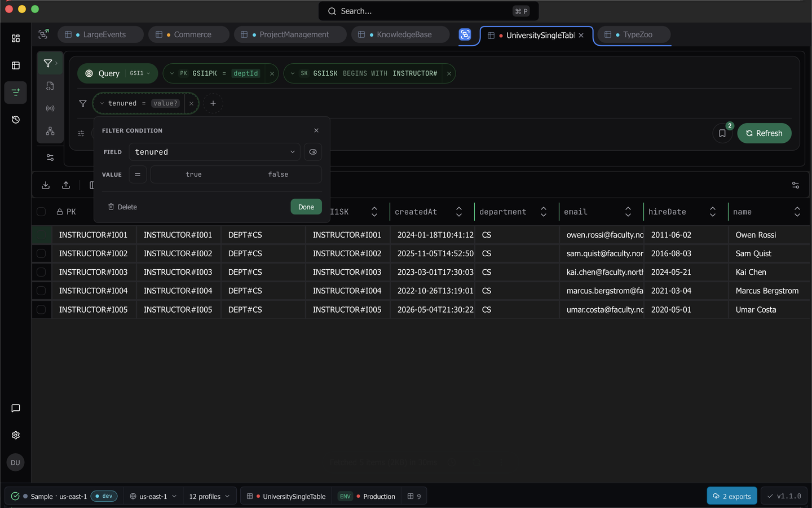
Task: Sort by the hireDate column
Action: click(713, 212)
